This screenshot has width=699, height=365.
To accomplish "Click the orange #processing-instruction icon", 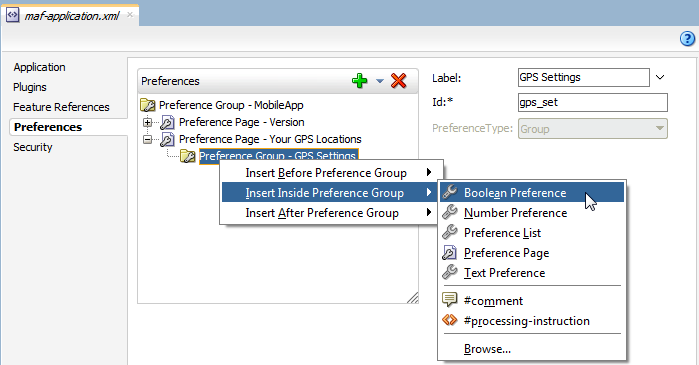I will click(449, 320).
